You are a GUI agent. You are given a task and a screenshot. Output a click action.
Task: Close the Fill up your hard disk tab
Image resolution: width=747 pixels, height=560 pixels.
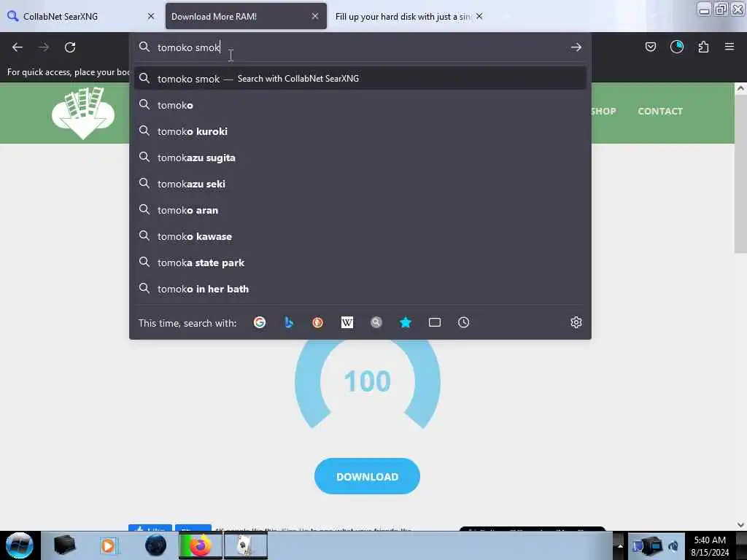tap(479, 16)
